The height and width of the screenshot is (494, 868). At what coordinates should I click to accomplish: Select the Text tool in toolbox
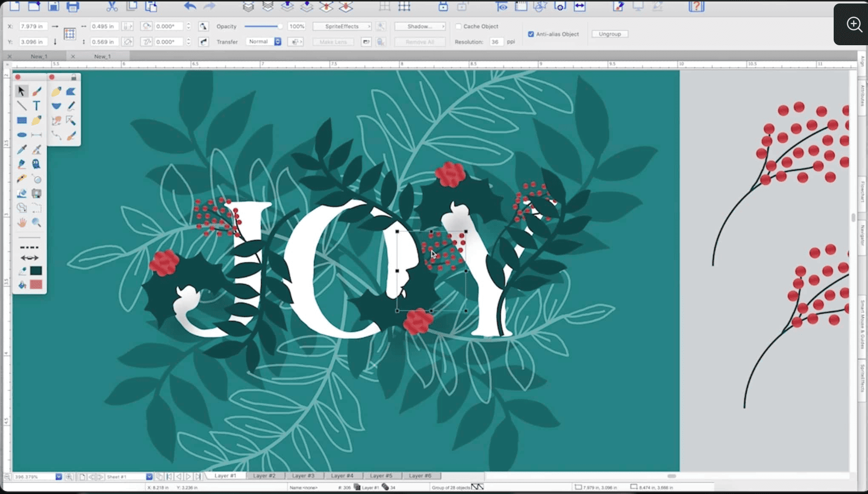point(36,106)
